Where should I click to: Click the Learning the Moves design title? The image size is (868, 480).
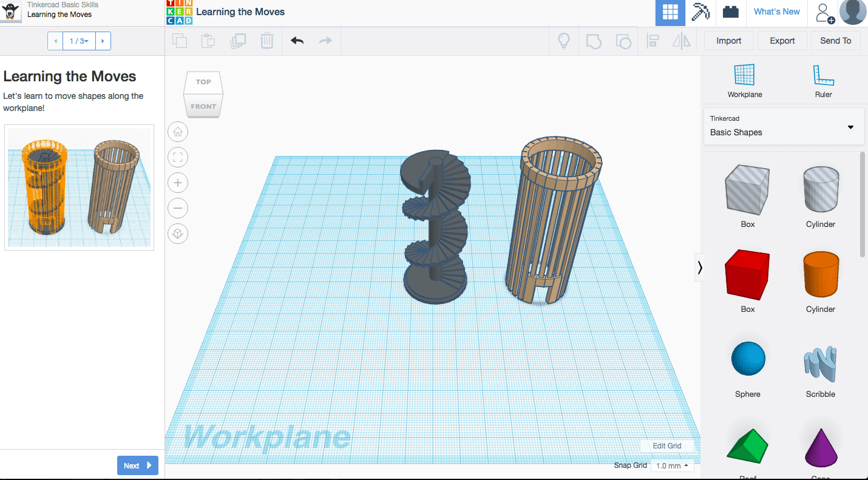tap(240, 12)
